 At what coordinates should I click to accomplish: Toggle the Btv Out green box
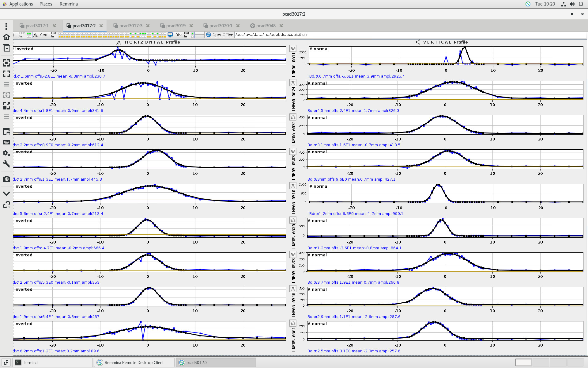(x=192, y=33)
